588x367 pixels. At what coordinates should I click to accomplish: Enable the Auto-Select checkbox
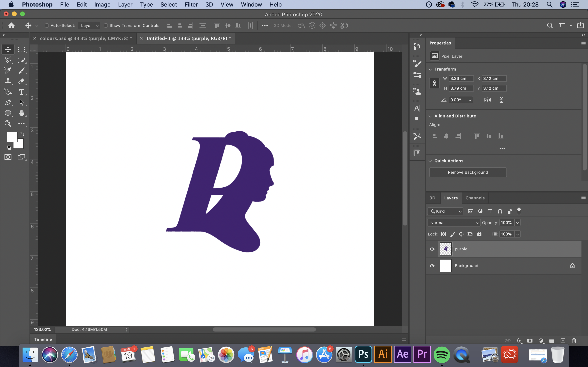pos(47,25)
